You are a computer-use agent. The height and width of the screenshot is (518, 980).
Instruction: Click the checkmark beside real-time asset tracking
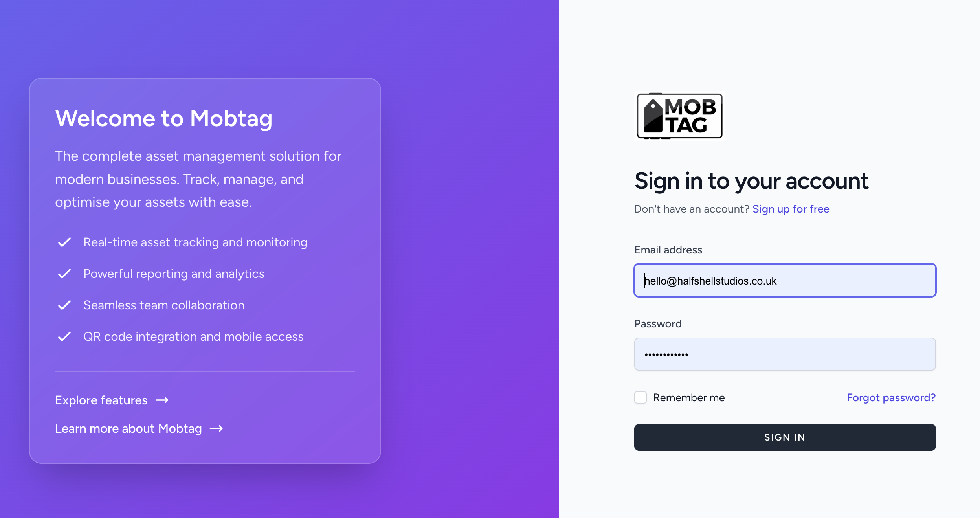[65, 242]
